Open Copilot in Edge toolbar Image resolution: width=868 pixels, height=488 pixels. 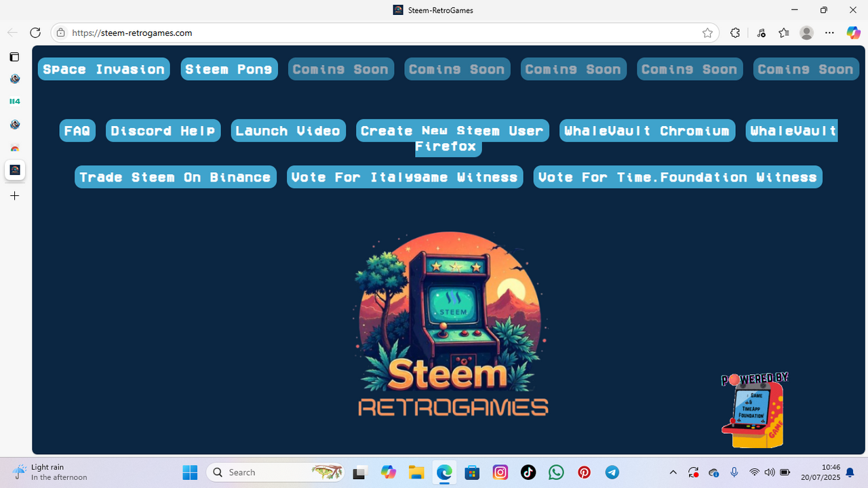pyautogui.click(x=853, y=33)
